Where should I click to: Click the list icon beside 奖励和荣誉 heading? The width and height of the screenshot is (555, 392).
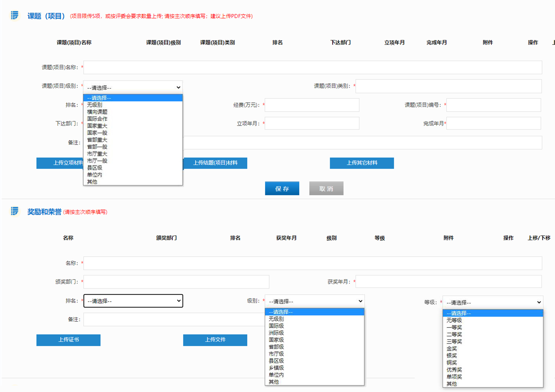click(15, 211)
